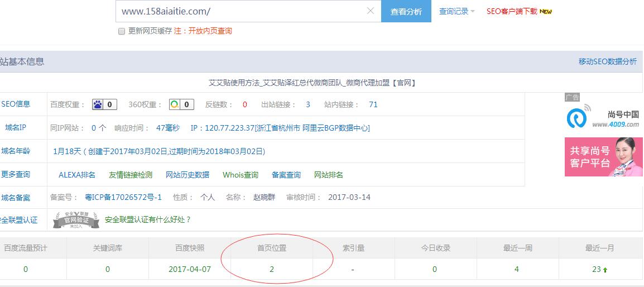Select the 域名年龄 row label

click(x=16, y=151)
